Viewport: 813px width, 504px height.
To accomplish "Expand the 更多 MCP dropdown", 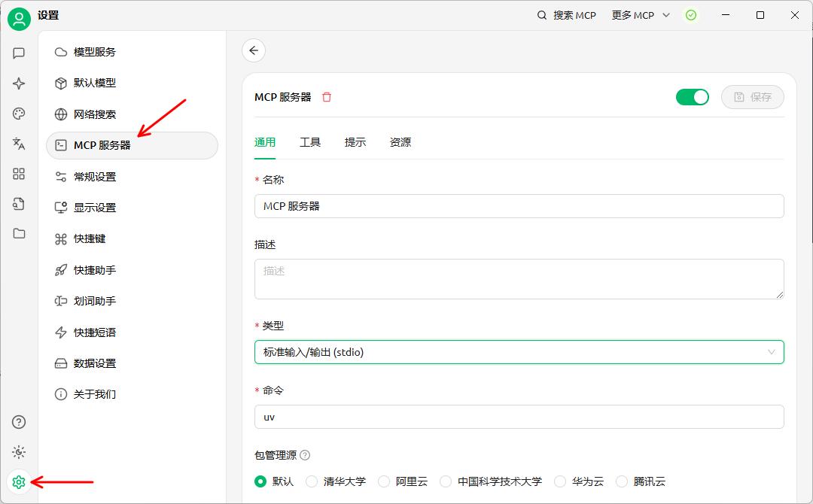I will point(641,15).
